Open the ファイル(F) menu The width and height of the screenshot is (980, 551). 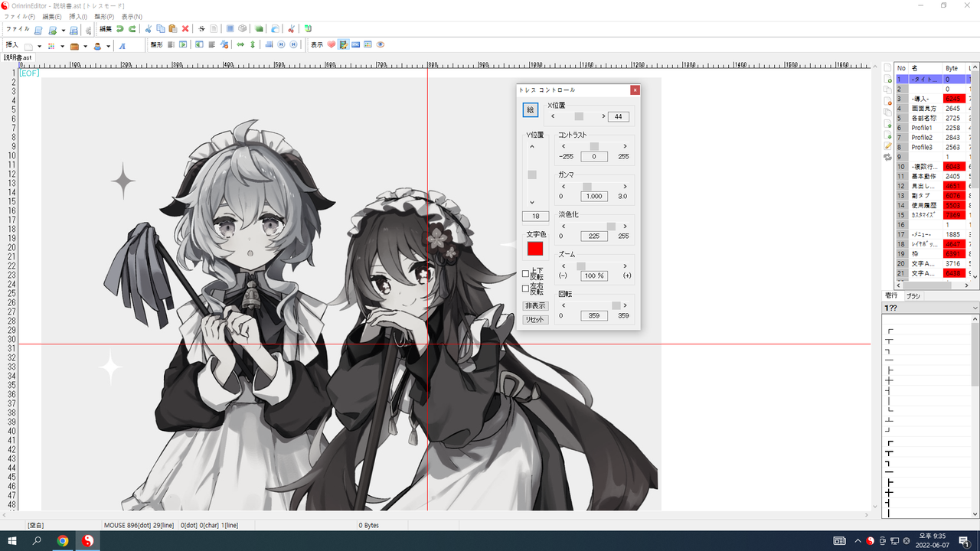20,16
